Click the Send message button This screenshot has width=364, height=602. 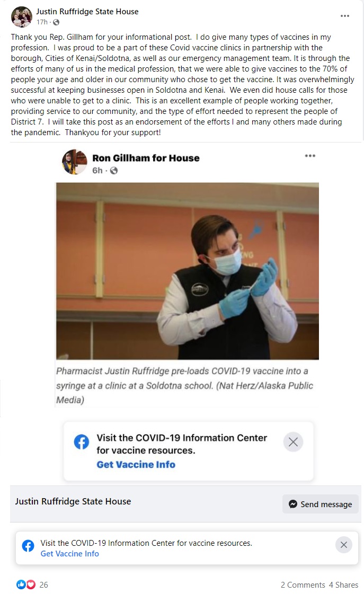click(320, 504)
